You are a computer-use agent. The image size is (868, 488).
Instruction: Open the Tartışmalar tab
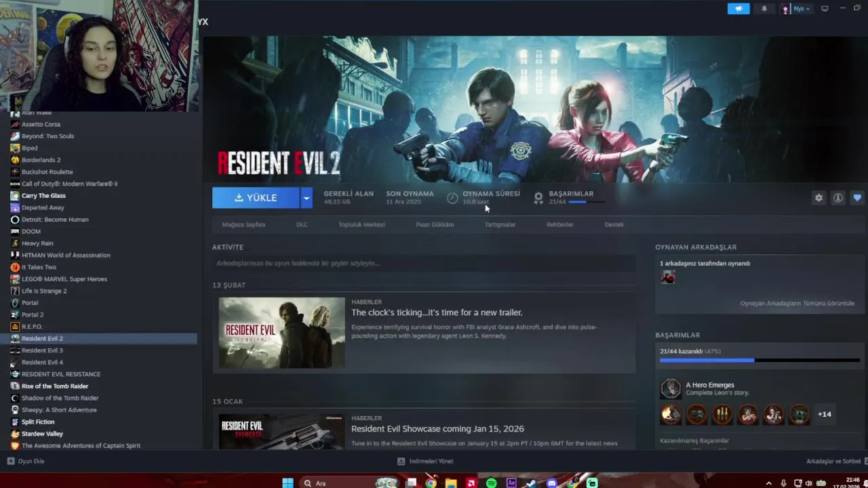pyautogui.click(x=500, y=224)
